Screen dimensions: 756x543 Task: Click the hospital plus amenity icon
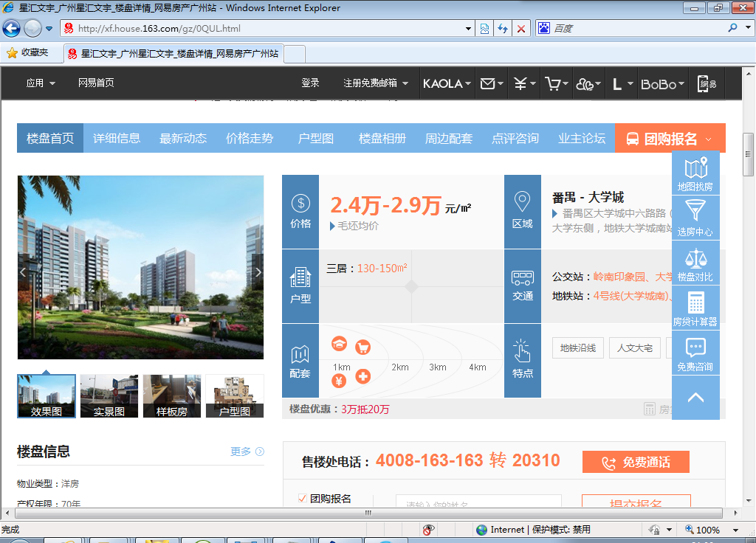click(362, 376)
